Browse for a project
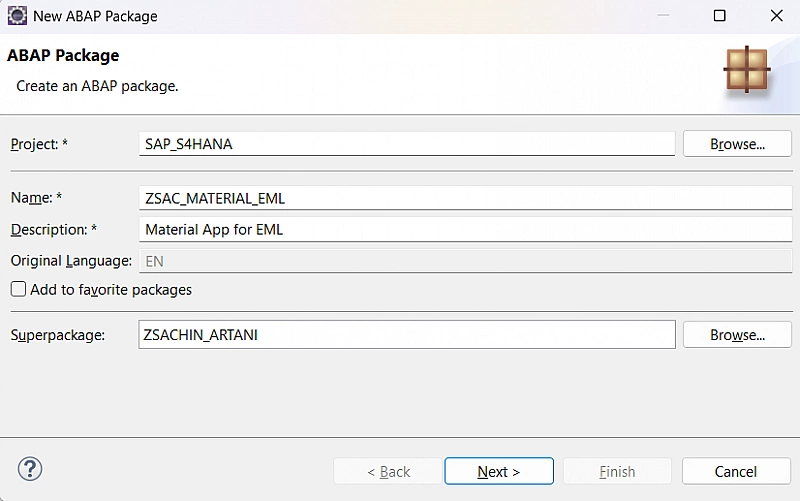The height and width of the screenshot is (501, 800). click(x=737, y=144)
